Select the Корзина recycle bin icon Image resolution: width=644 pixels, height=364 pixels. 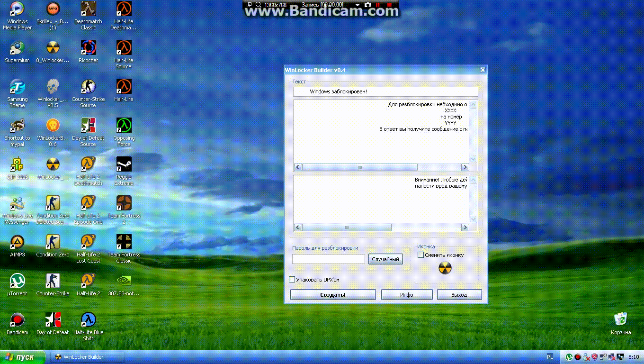click(x=621, y=324)
